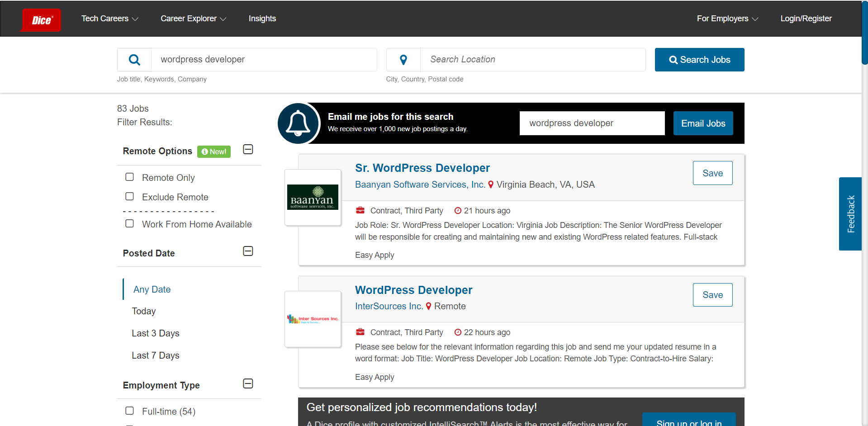Click the briefcase icon on InterSources job
Image resolution: width=868 pixels, height=426 pixels.
(x=360, y=332)
